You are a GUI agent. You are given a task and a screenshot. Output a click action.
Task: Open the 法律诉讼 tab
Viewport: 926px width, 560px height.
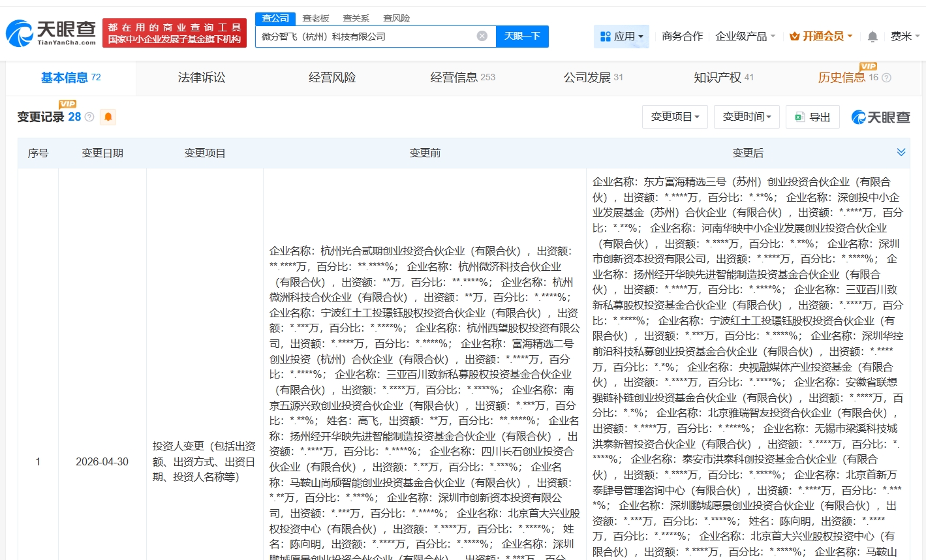point(202,78)
